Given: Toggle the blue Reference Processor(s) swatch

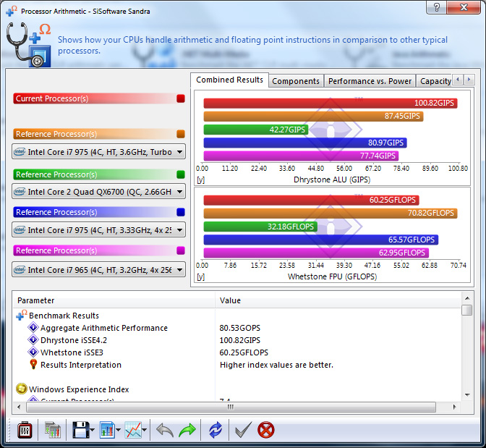Looking at the screenshot, I should [181, 212].
